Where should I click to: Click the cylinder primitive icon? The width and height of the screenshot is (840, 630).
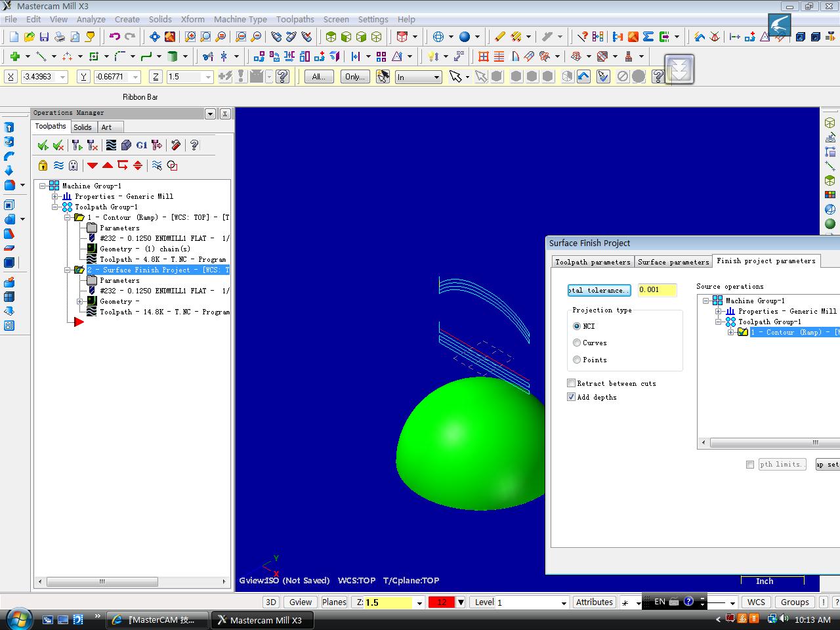(172, 56)
